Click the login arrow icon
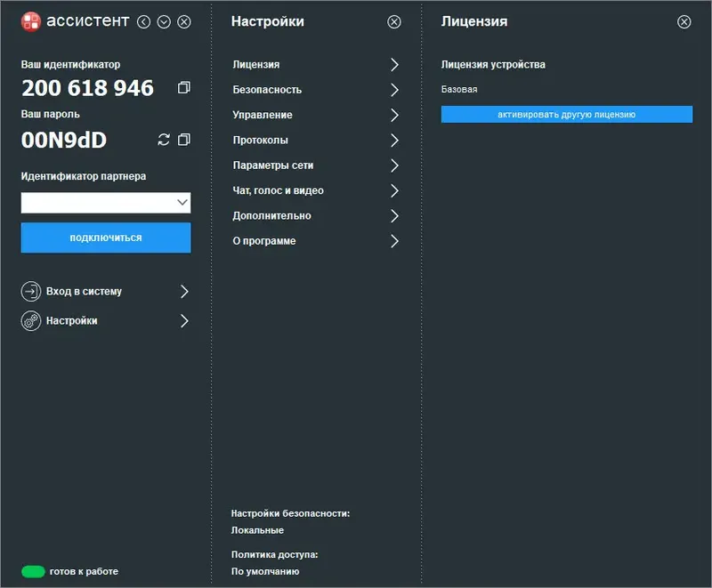This screenshot has width=712, height=588. (x=31, y=291)
